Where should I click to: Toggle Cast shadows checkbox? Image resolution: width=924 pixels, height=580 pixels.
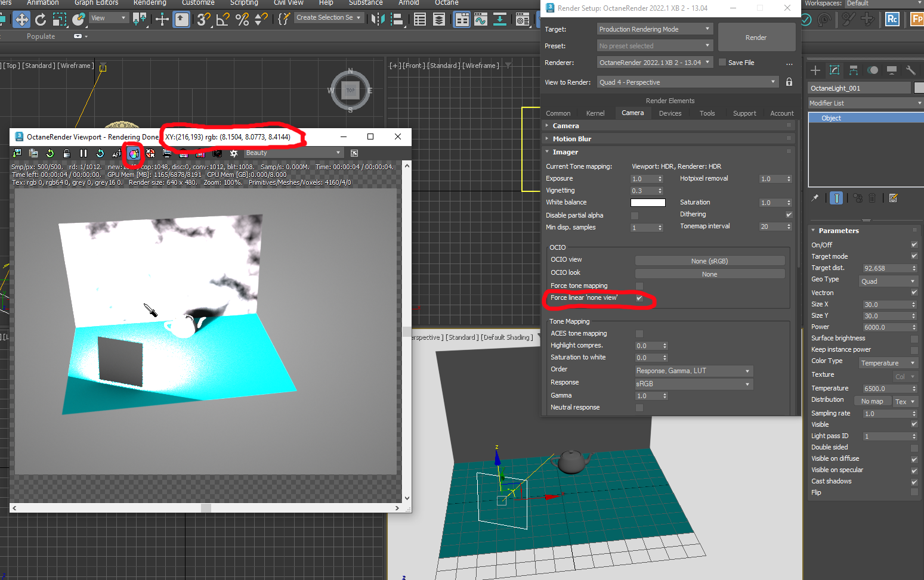tap(914, 482)
